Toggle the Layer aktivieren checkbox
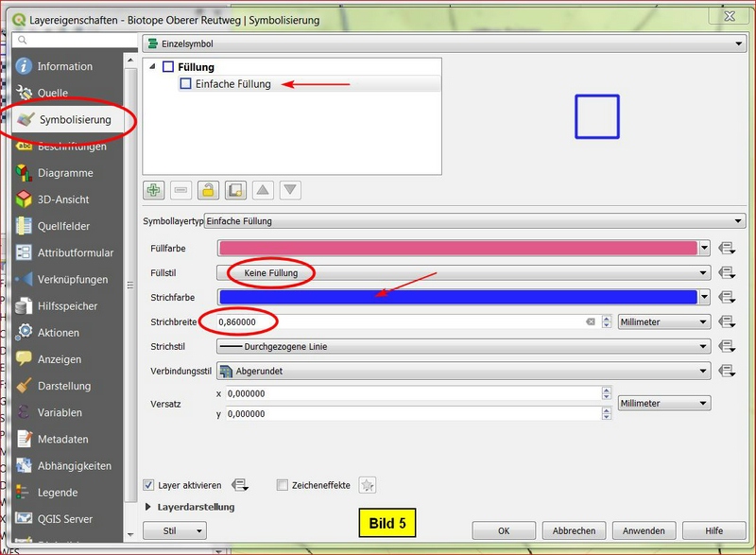Image resolution: width=756 pixels, height=555 pixels. pos(149,485)
